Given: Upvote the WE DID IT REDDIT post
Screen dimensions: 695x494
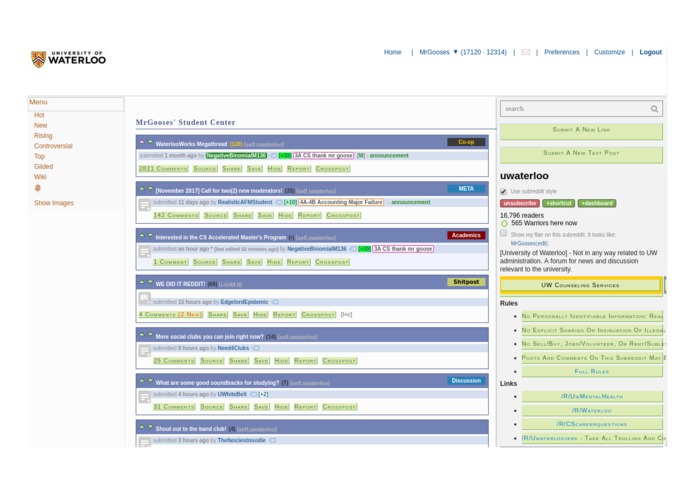Looking at the screenshot, I should coord(142,282).
